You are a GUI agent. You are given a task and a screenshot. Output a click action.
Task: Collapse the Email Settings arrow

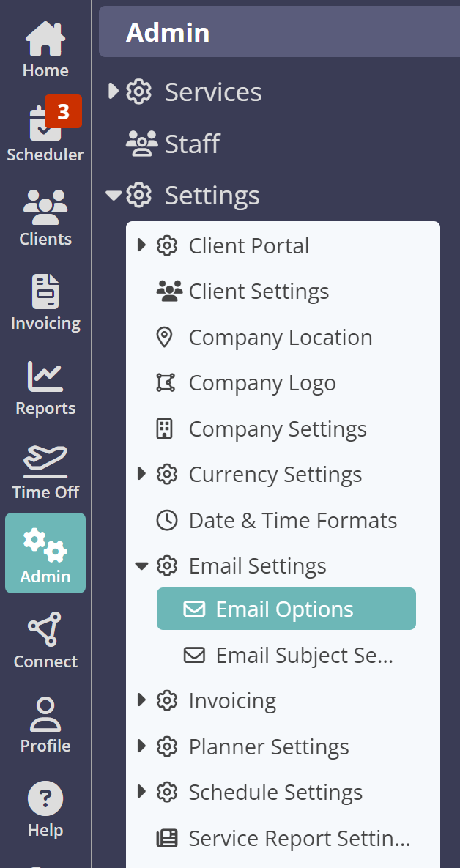pos(141,565)
